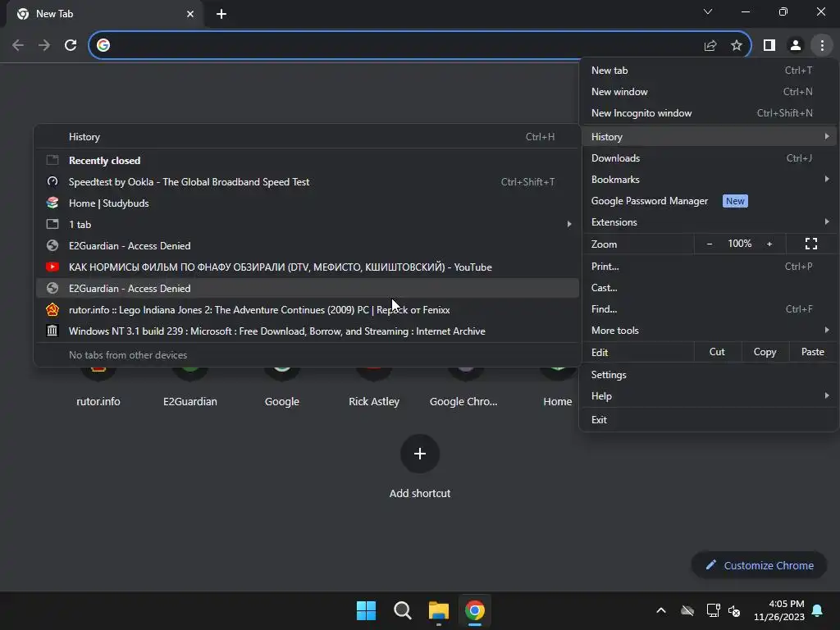The height and width of the screenshot is (630, 840).
Task: Open full History page (Ctrl+H)
Action: pos(308,137)
